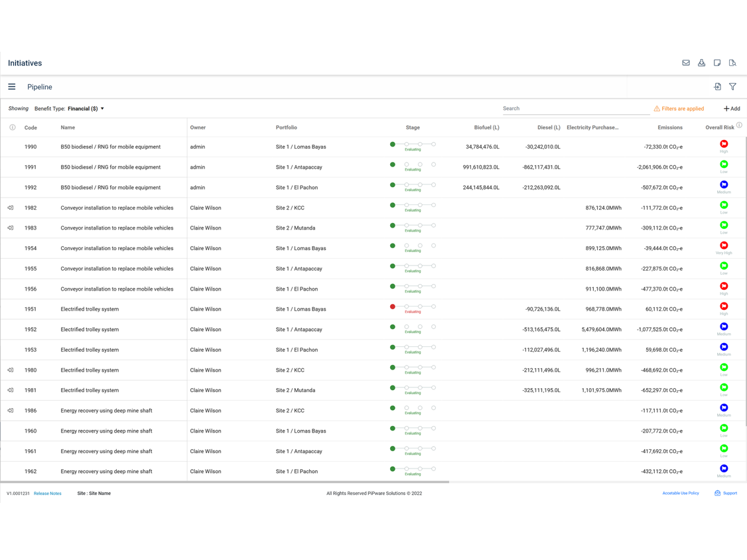This screenshot has height=560, width=747.
Task: Open the mail envelope icon in header
Action: pos(686,63)
